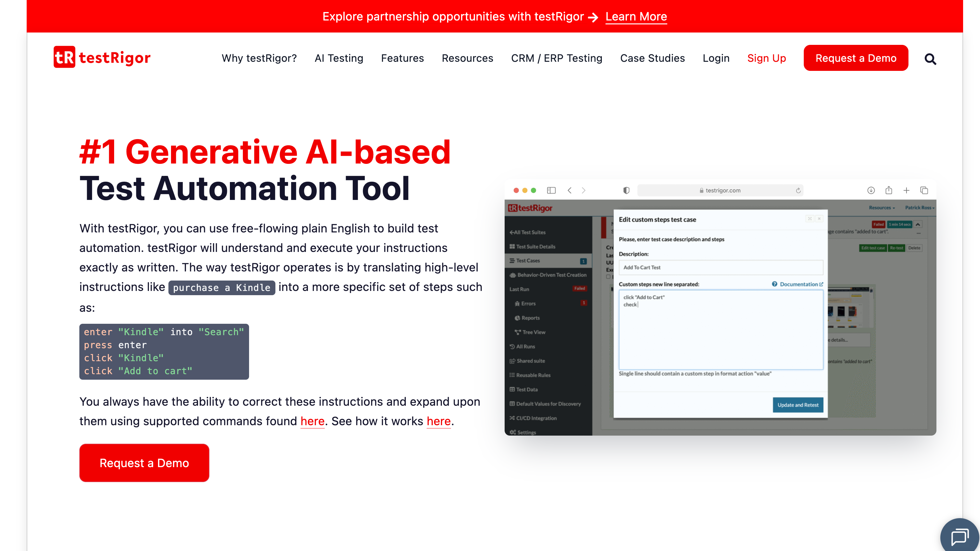Open Resources dropdown in app header
Viewport: 980px width, 551px height.
tap(881, 208)
